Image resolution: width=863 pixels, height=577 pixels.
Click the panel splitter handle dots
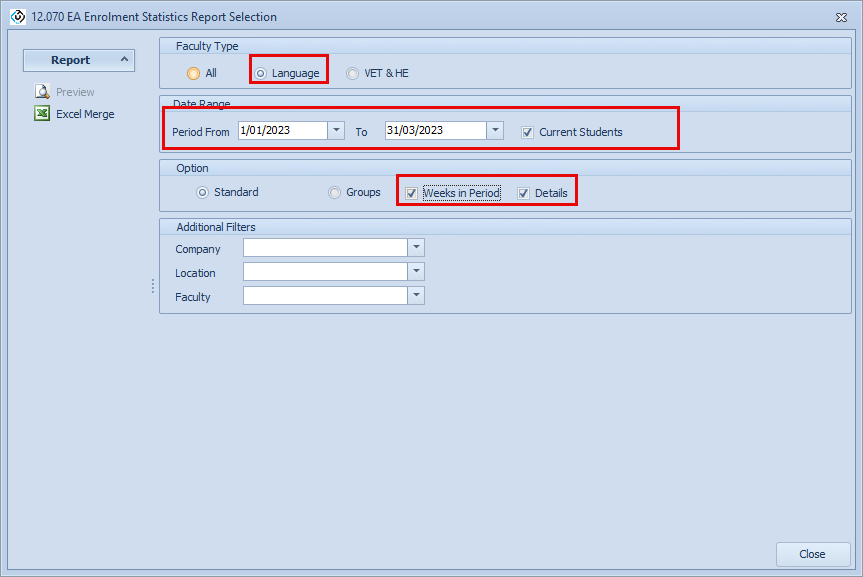pos(153,286)
